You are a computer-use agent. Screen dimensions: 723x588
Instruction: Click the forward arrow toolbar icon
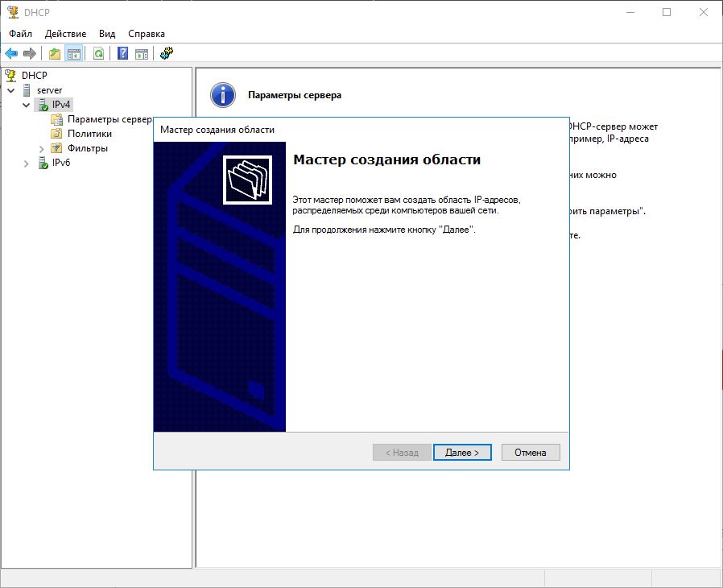click(30, 54)
